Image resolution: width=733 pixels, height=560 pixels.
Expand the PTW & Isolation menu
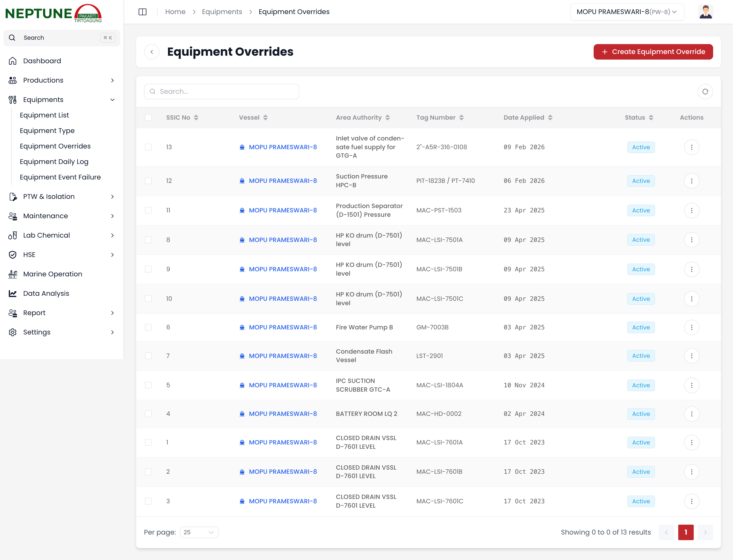(x=62, y=197)
